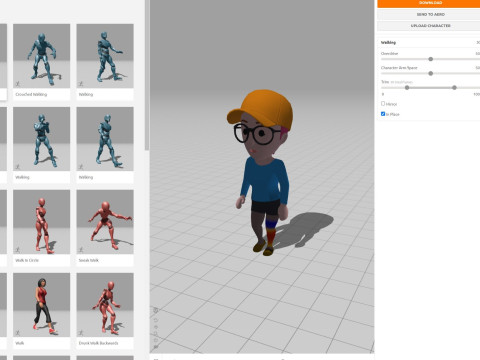The height and width of the screenshot is (360, 480).
Task: Click the running-figure icon on Crouched Walking thumbnail
Action: (x=18, y=84)
